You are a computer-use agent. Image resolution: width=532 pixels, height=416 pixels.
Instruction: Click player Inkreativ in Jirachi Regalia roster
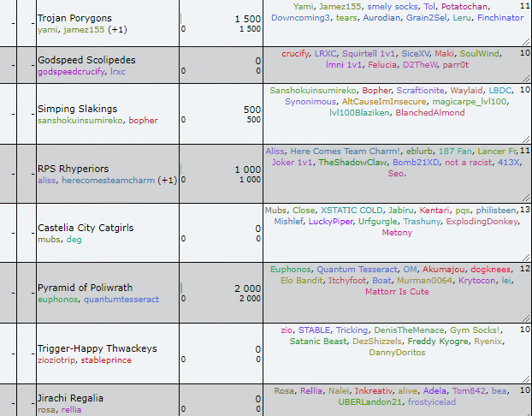pyautogui.click(x=373, y=391)
